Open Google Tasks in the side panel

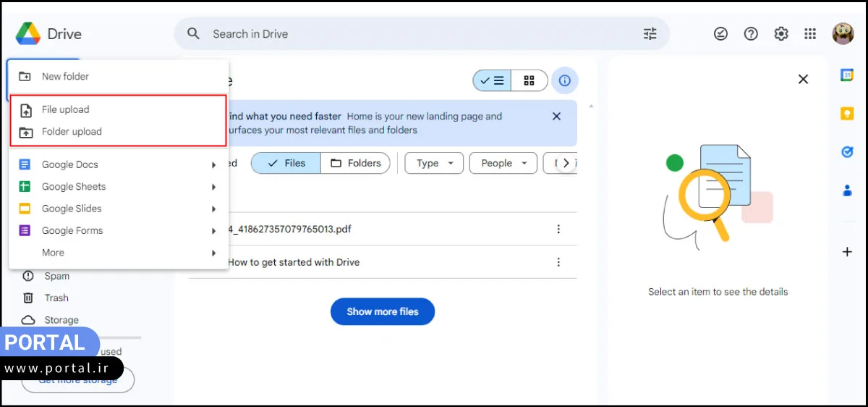click(x=847, y=152)
